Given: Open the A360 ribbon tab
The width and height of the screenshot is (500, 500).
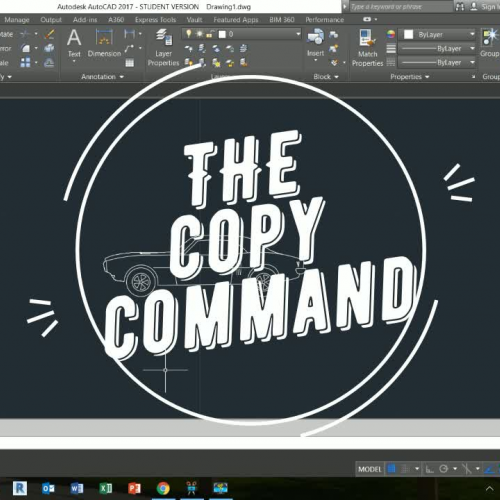Looking at the screenshot, I should pos(116,20).
